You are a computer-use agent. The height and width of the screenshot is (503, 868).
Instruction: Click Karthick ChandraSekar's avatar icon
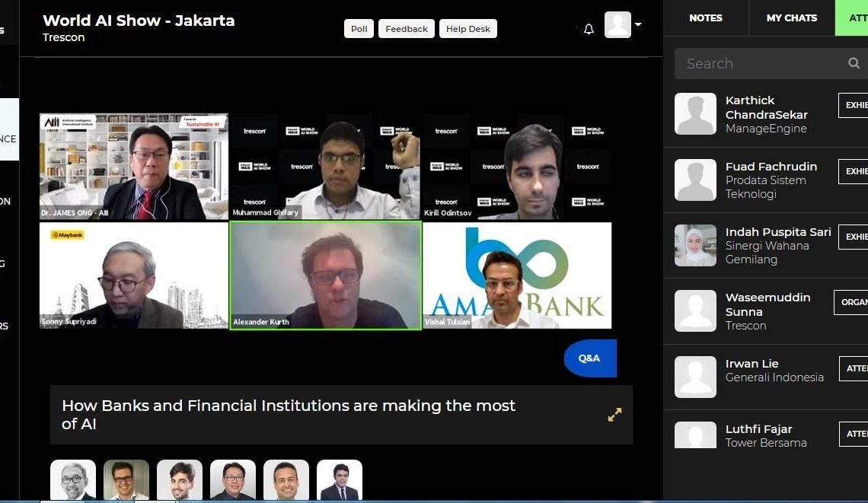point(695,114)
